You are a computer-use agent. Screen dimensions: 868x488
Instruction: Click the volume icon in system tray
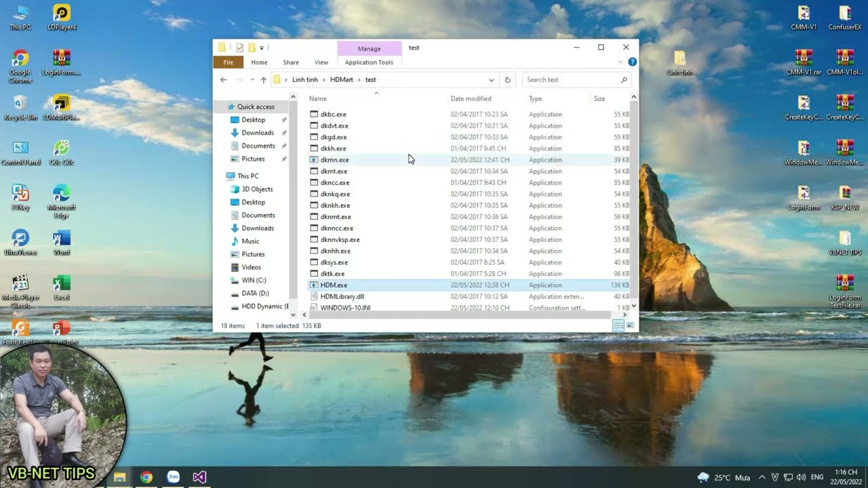pyautogui.click(x=801, y=477)
